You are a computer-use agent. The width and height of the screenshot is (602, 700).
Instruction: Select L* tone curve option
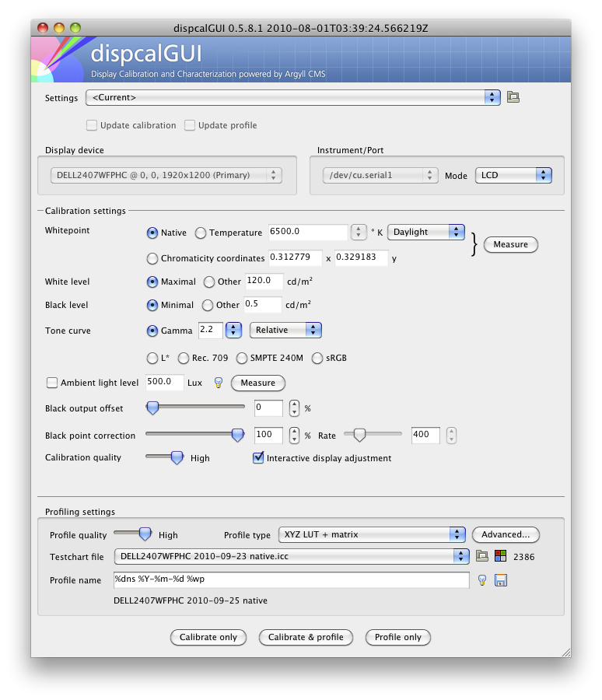(x=152, y=358)
